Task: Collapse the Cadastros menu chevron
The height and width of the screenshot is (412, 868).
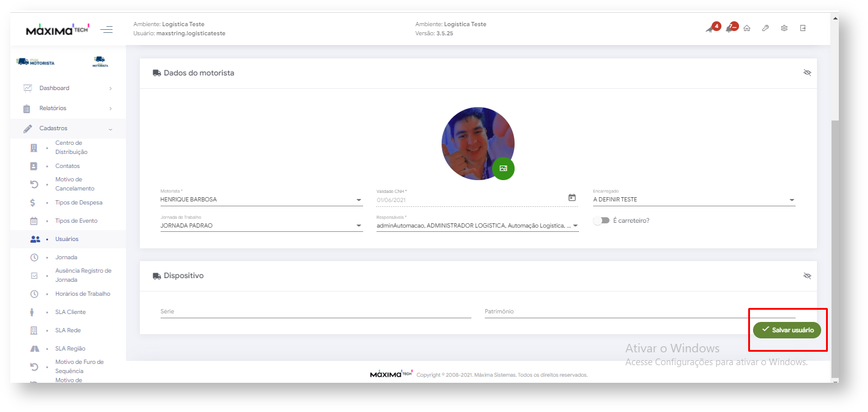Action: click(110, 129)
